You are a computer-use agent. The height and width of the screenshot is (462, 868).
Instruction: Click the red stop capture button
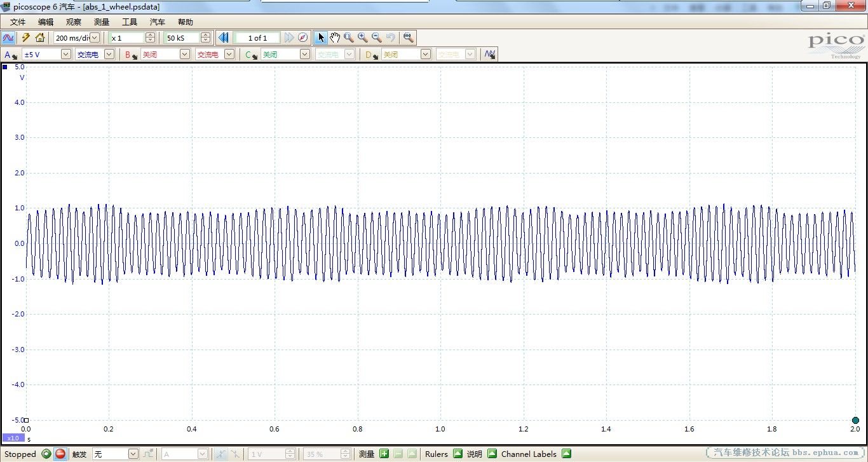pyautogui.click(x=60, y=454)
